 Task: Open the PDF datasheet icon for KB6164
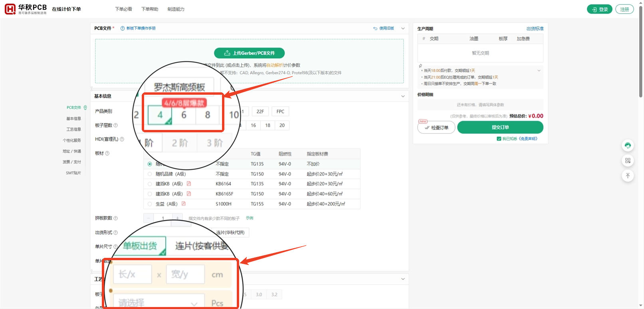point(189,184)
